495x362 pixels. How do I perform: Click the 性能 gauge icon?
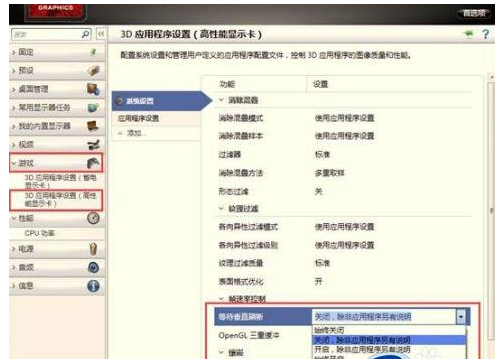pos(93,218)
